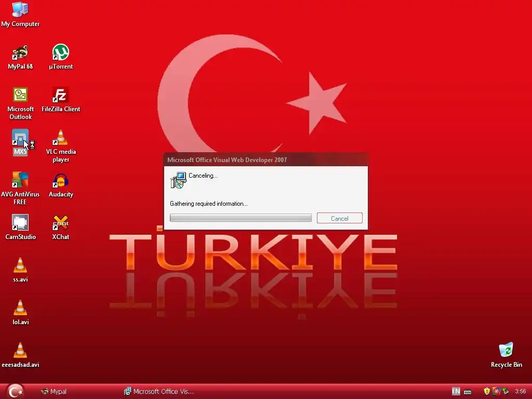This screenshot has width=532, height=399.
Task: Click the 3:56 taskbar clock
Action: pos(520,392)
